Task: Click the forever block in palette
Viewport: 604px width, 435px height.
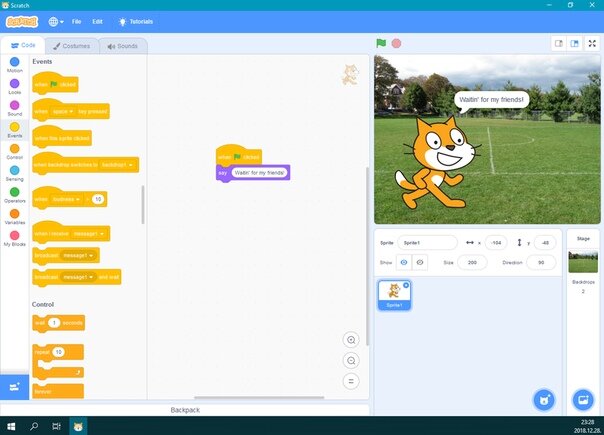Action: click(58, 391)
